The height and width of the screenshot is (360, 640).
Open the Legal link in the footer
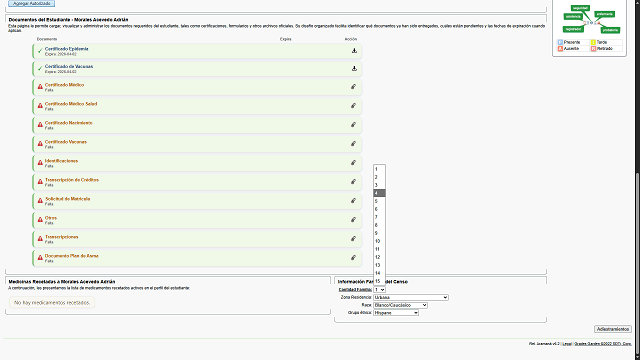[567, 344]
